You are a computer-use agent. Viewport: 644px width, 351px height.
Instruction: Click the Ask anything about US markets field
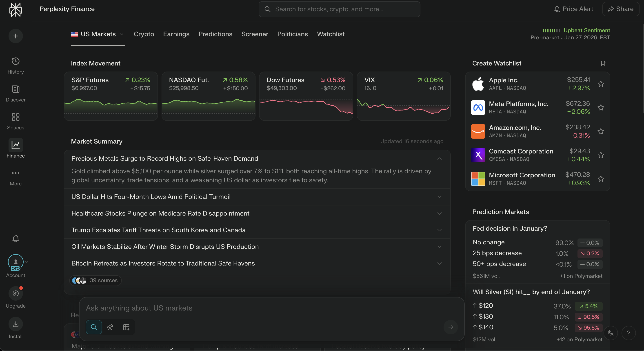click(x=271, y=308)
